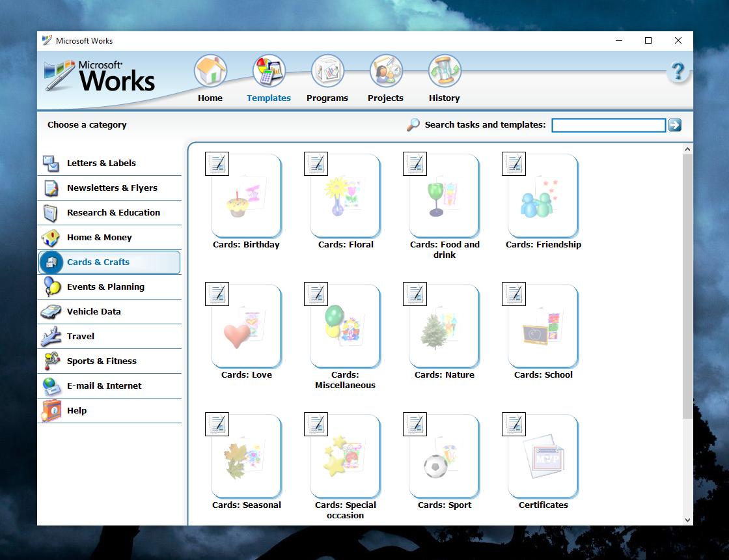Open the Home screen from the top navigation
The height and width of the screenshot is (560, 729).
[x=210, y=78]
